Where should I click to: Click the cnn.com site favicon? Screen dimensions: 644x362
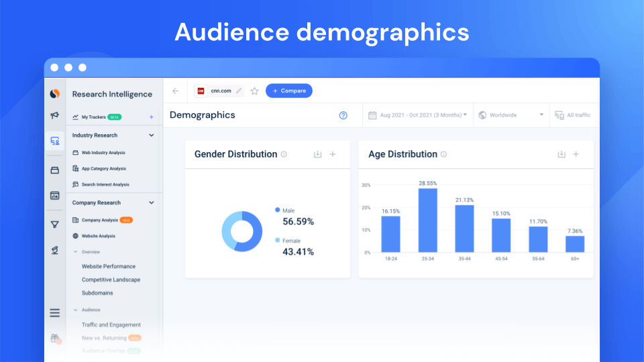coord(201,90)
